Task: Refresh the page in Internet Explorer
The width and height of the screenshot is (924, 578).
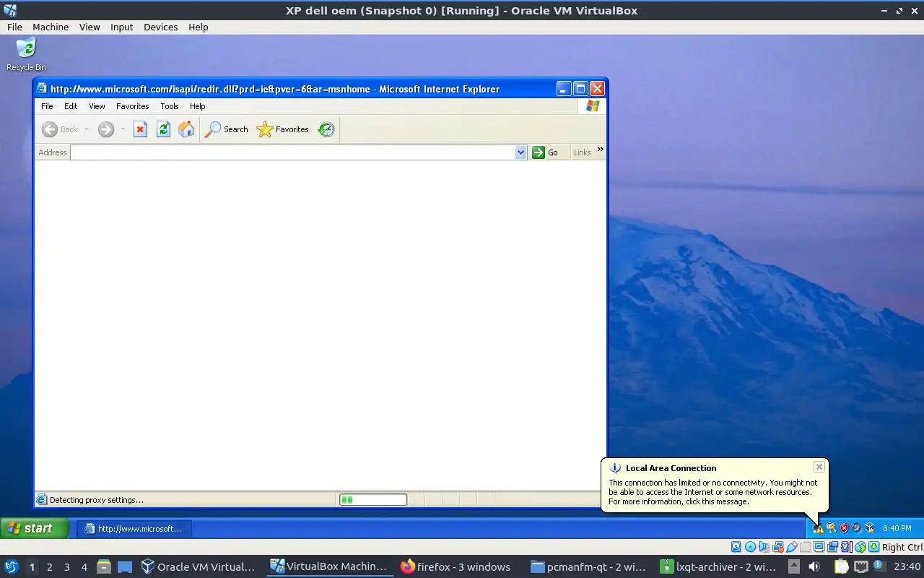Action: 163,129
